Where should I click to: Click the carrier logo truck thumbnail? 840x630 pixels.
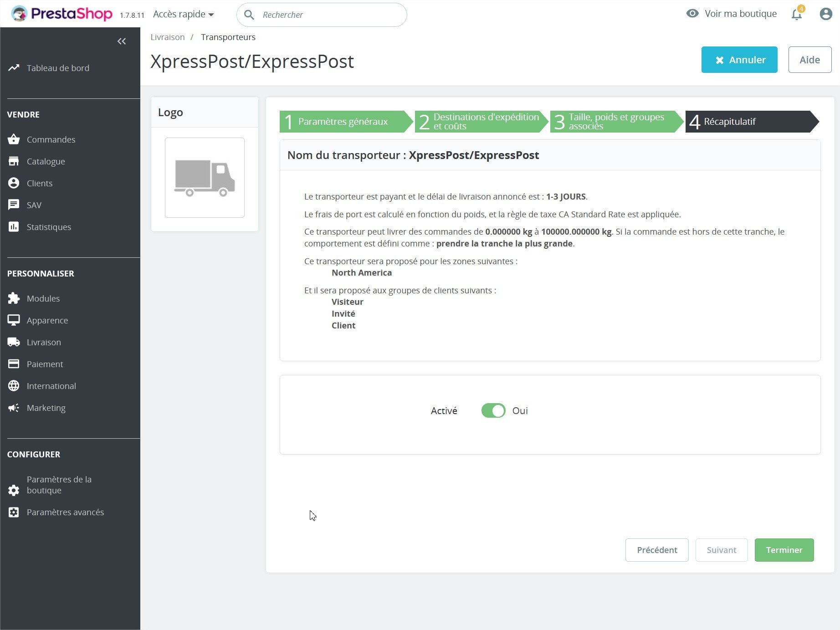(x=205, y=178)
